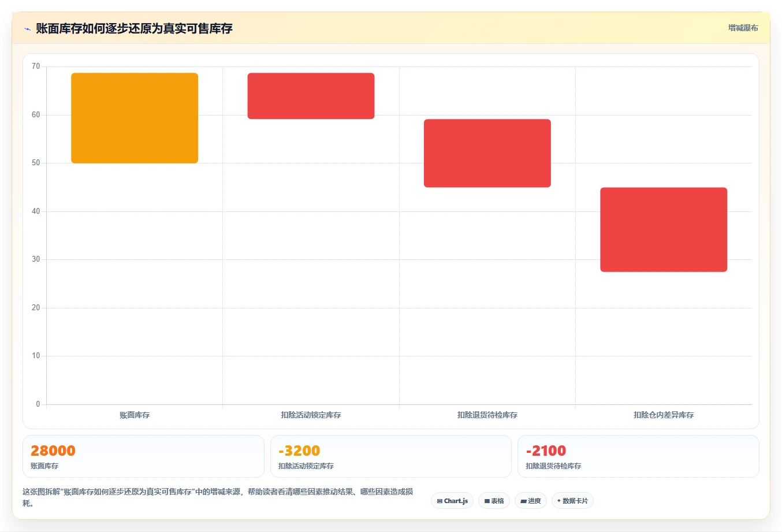Select the red 扣除活动锁定库存 bar

coord(311,96)
